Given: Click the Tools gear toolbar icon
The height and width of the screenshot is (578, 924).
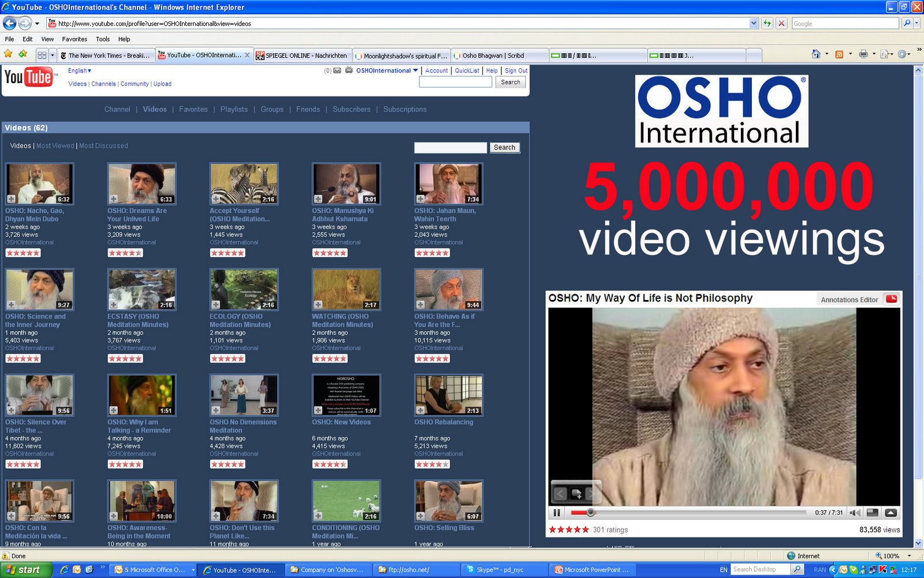Looking at the screenshot, I should tap(902, 54).
